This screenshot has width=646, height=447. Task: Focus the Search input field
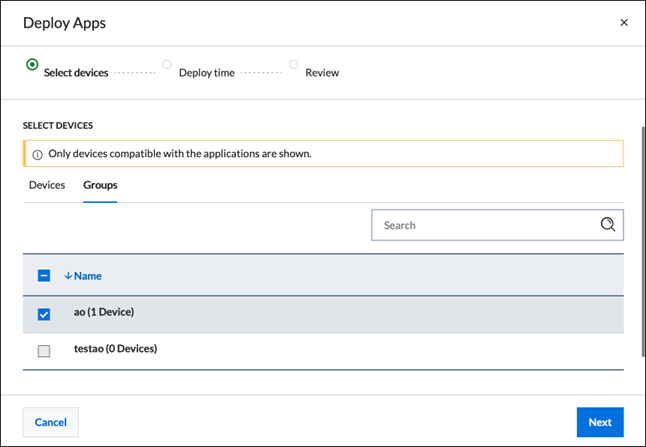coord(485,225)
